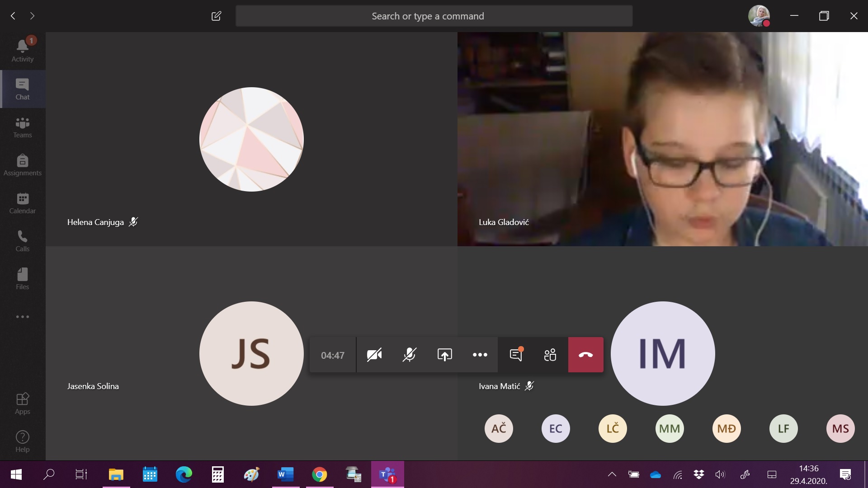
Task: Open the Calls section
Action: [23, 241]
